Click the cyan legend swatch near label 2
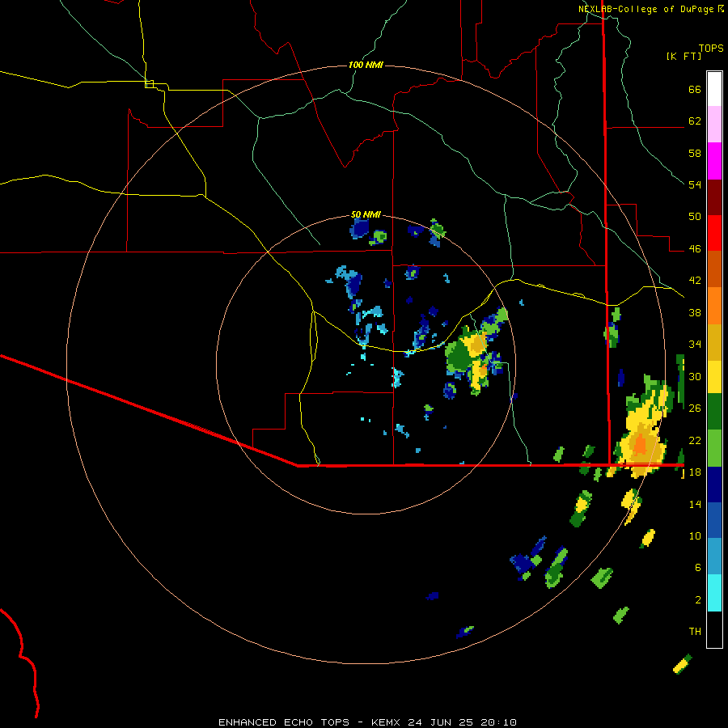This screenshot has width=728, height=728. tap(714, 593)
